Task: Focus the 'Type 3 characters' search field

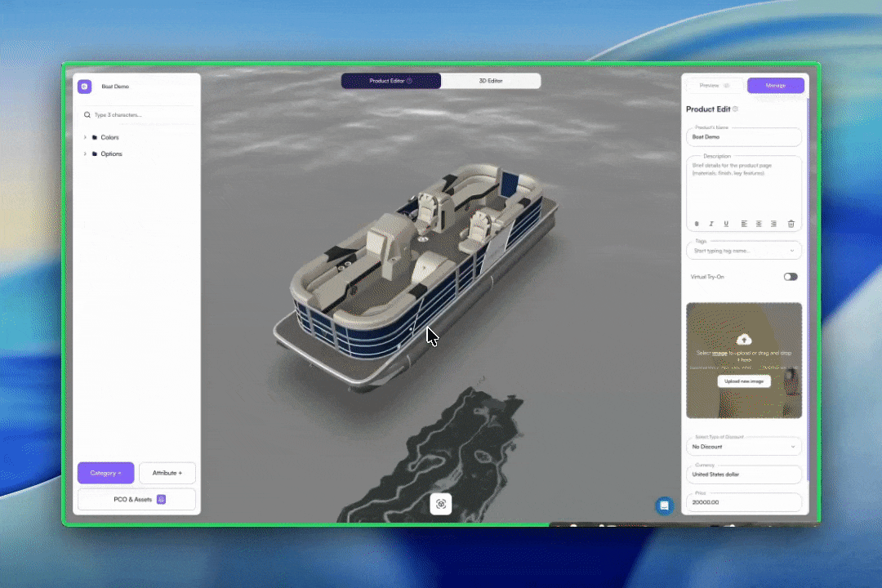Action: coord(137,115)
